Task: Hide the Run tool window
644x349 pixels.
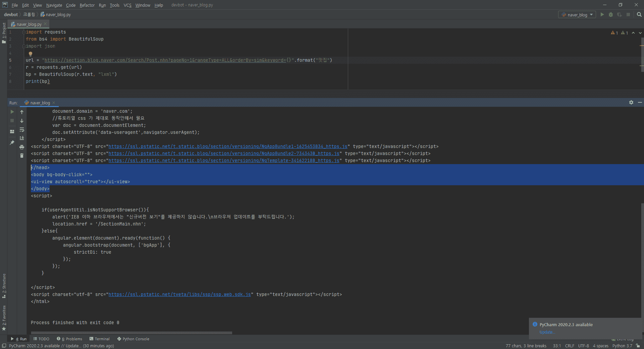Action: [640, 102]
